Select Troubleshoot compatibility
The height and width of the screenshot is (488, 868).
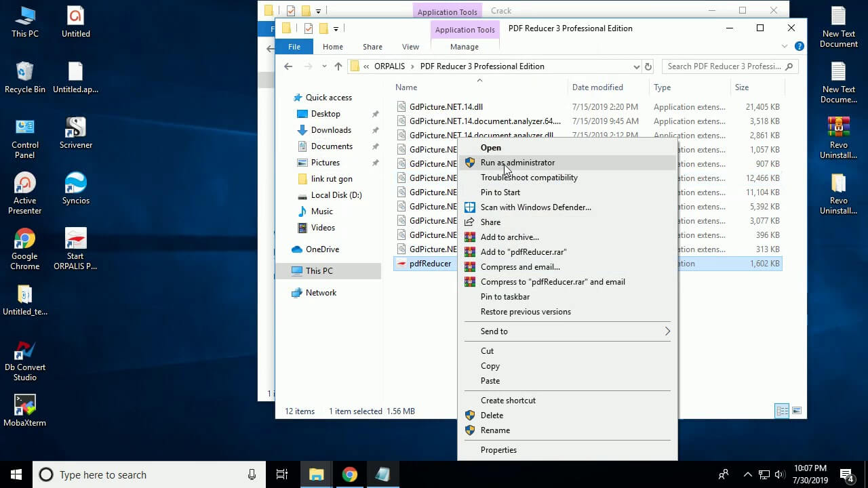[568, 178]
